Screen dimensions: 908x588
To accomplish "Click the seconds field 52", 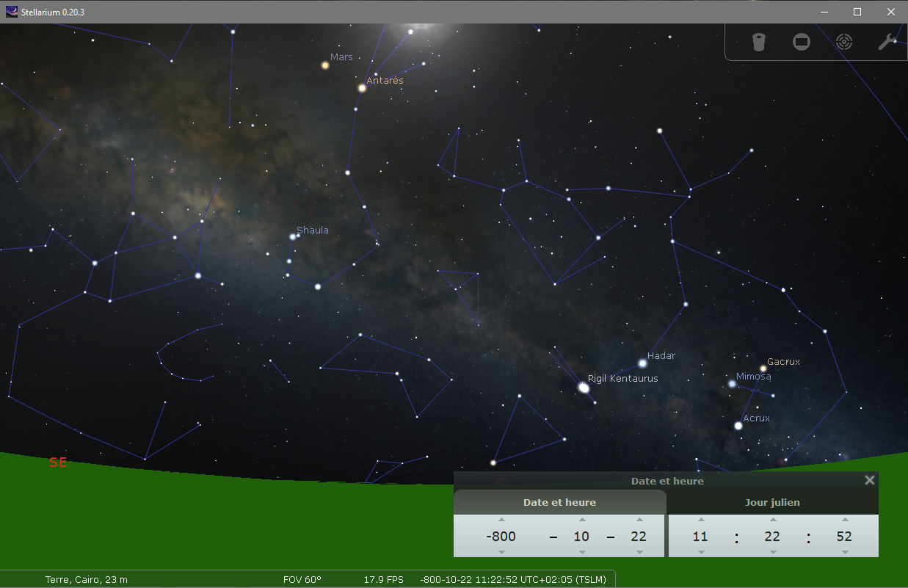I will coord(844,537).
